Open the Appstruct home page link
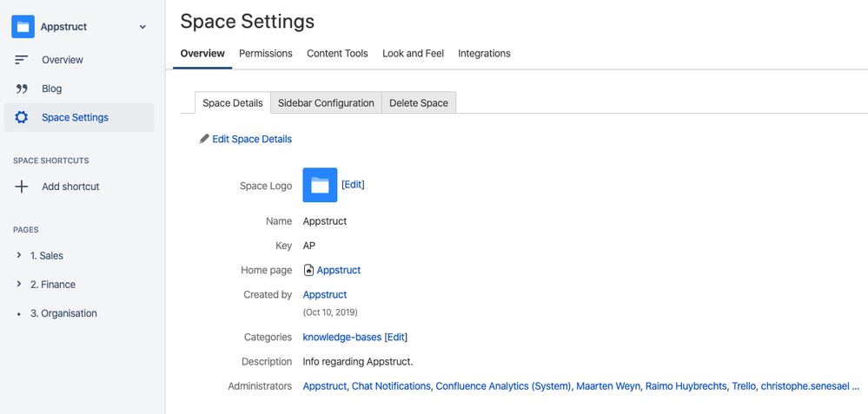This screenshot has width=868, height=414. tap(339, 270)
